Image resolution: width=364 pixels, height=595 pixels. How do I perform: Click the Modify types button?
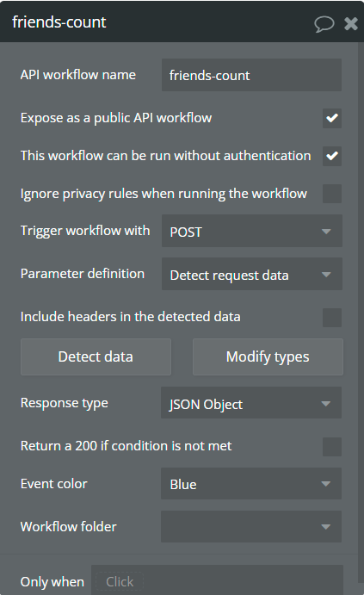(268, 357)
